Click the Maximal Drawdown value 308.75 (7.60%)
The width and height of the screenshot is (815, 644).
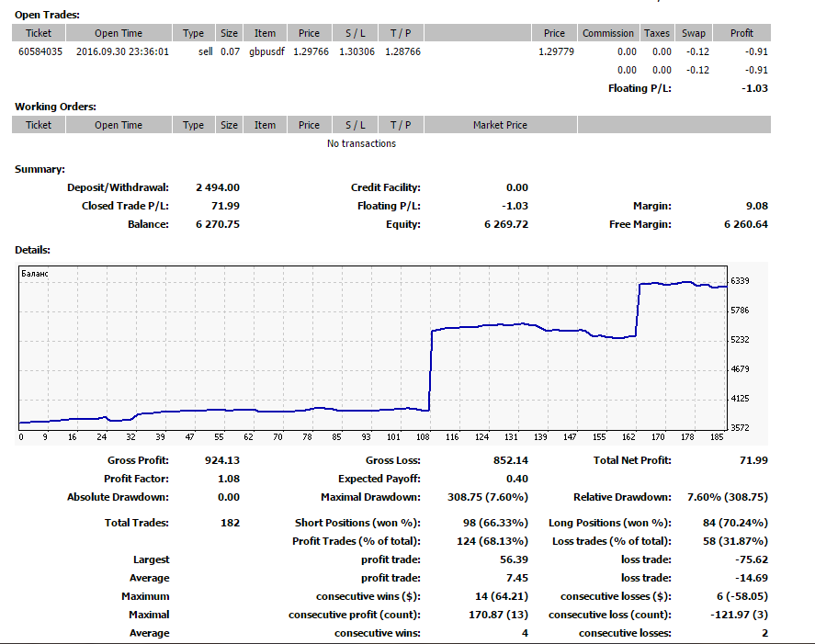488,497
